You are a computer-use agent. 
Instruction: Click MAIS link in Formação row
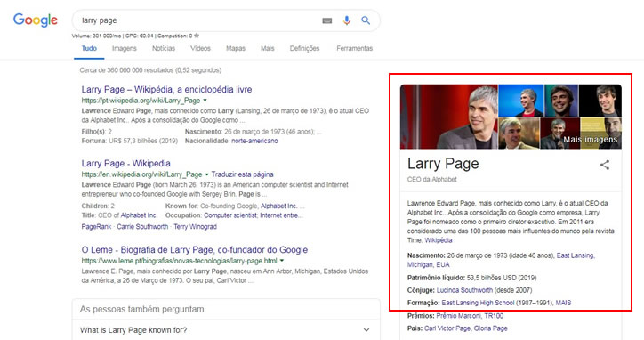[x=563, y=303]
